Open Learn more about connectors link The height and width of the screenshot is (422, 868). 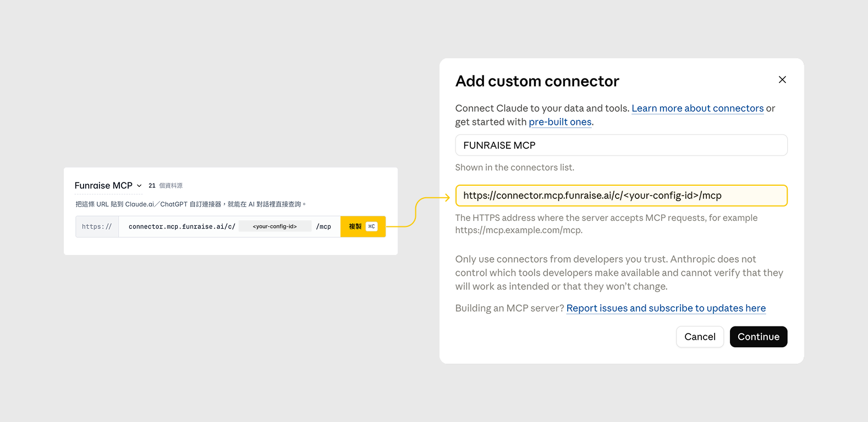click(x=697, y=108)
